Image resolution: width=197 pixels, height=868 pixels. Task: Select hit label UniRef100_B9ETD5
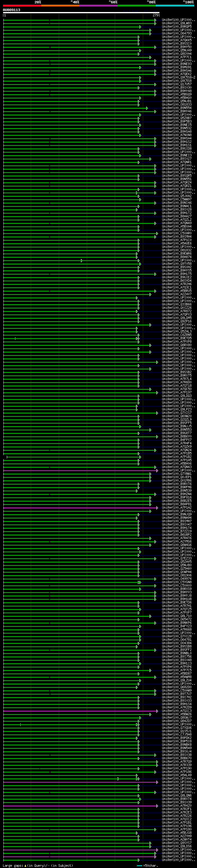[177, 338]
